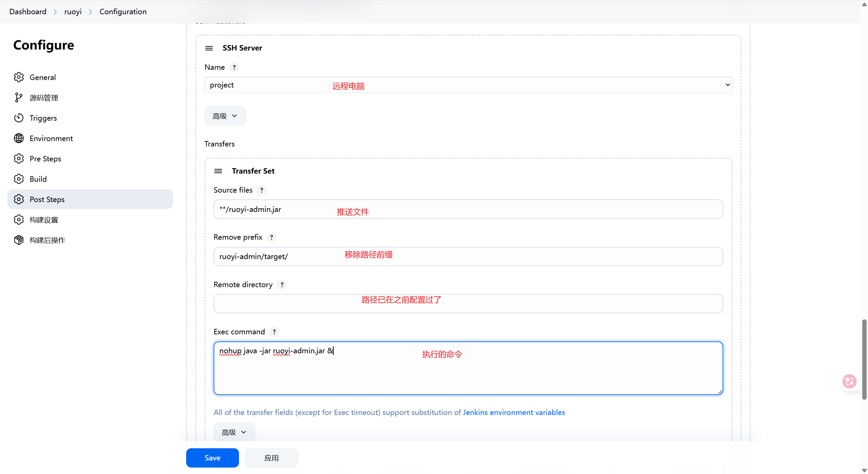Go to Pre Steps section

point(45,159)
